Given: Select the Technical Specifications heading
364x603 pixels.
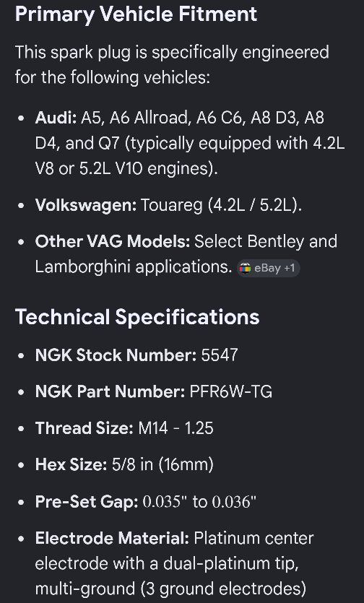Looking at the screenshot, I should [x=137, y=317].
